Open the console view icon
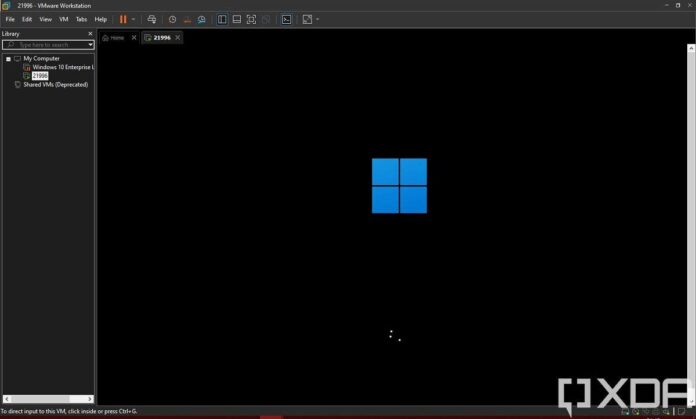Viewport: 696px width, 419px height. point(286,19)
